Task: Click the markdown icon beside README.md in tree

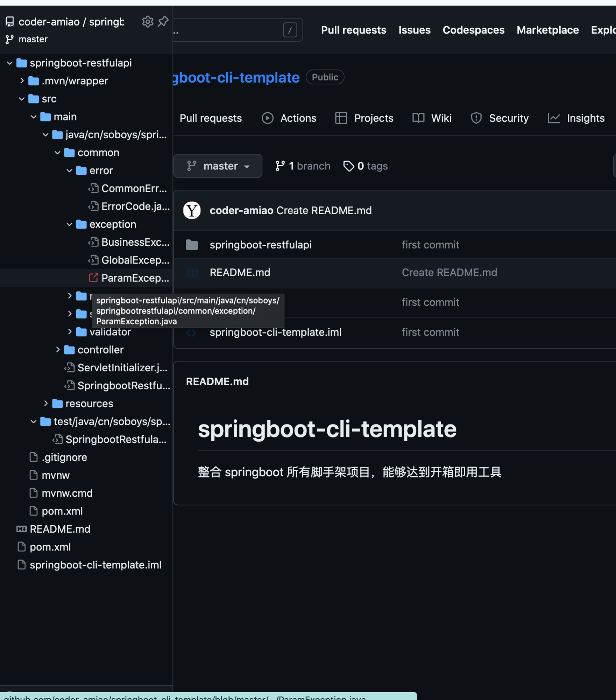Action: [x=22, y=529]
